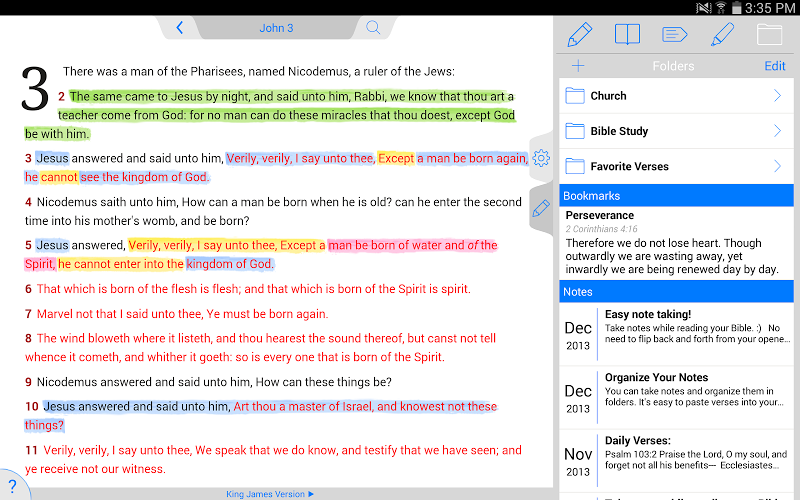Click the John 3 chapter title
Viewport: 800px width, 500px height.
pos(276,28)
